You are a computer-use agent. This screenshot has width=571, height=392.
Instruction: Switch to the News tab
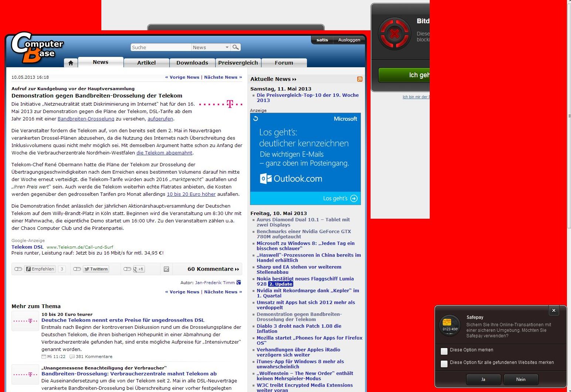coord(101,62)
